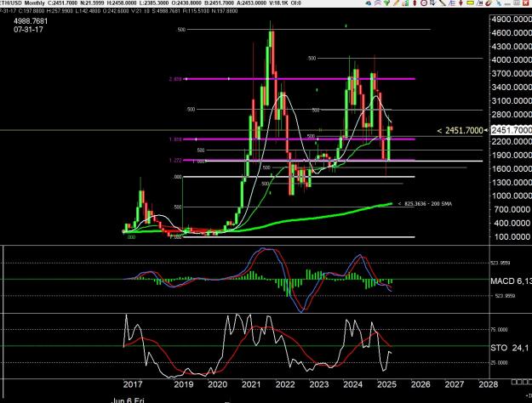
Task: Click the 2017 label on time axis
Action: 133,384
